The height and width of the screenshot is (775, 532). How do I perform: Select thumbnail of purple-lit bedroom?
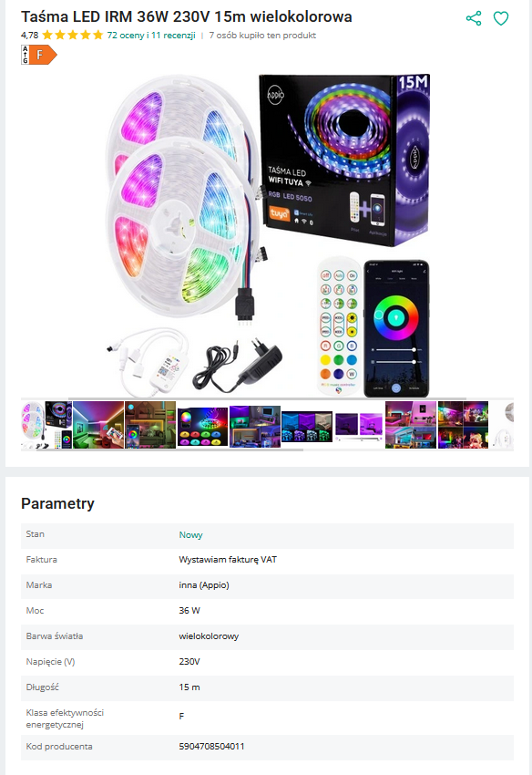(255, 427)
